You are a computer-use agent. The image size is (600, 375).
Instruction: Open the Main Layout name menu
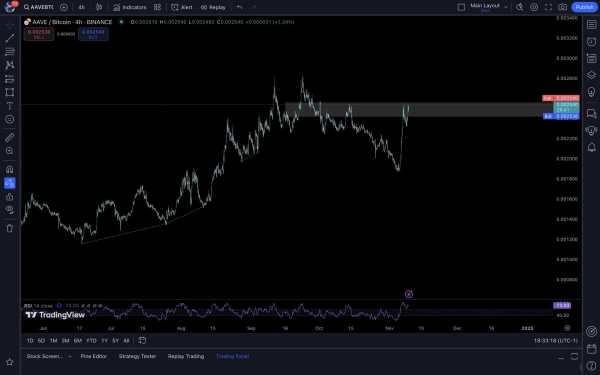point(485,7)
